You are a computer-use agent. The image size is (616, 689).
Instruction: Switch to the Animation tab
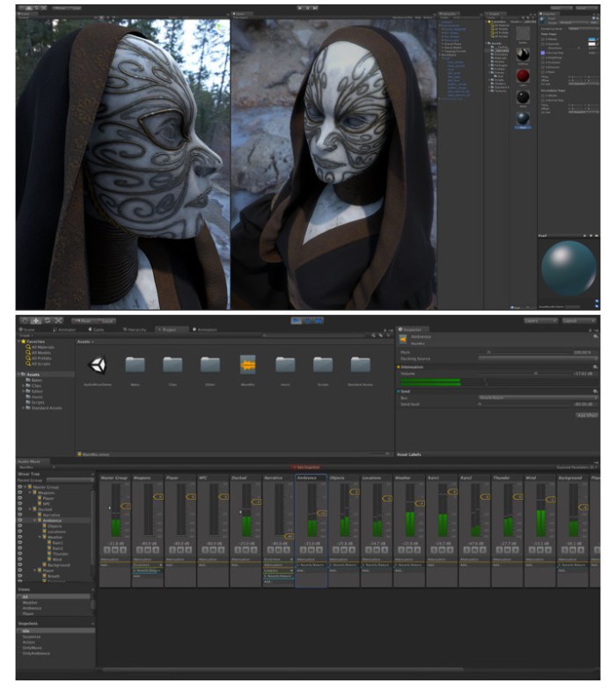[206, 330]
